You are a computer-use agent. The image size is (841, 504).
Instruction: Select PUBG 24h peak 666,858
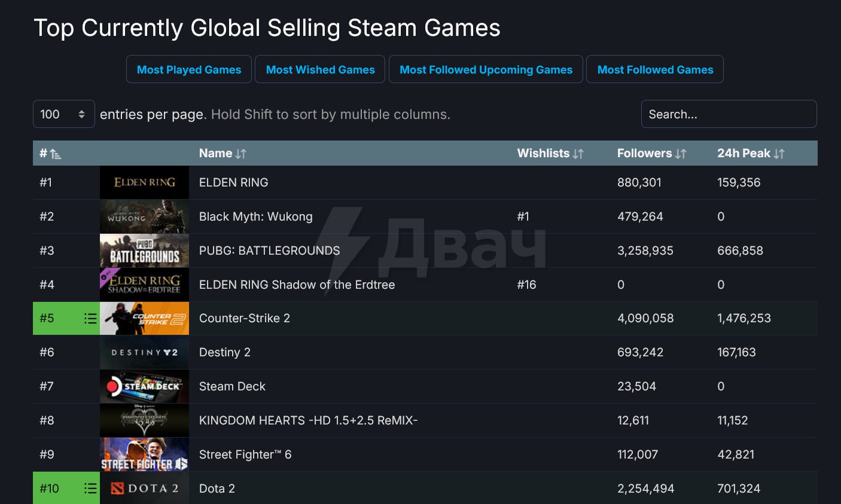tap(740, 251)
